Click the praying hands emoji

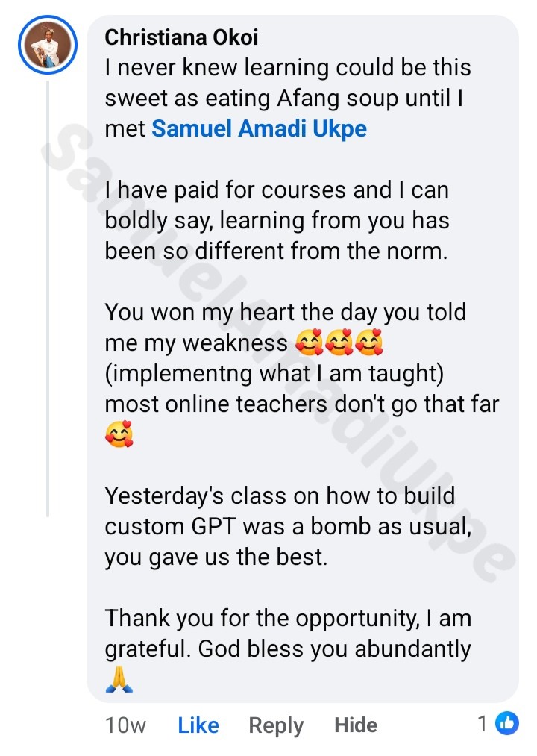point(119,679)
